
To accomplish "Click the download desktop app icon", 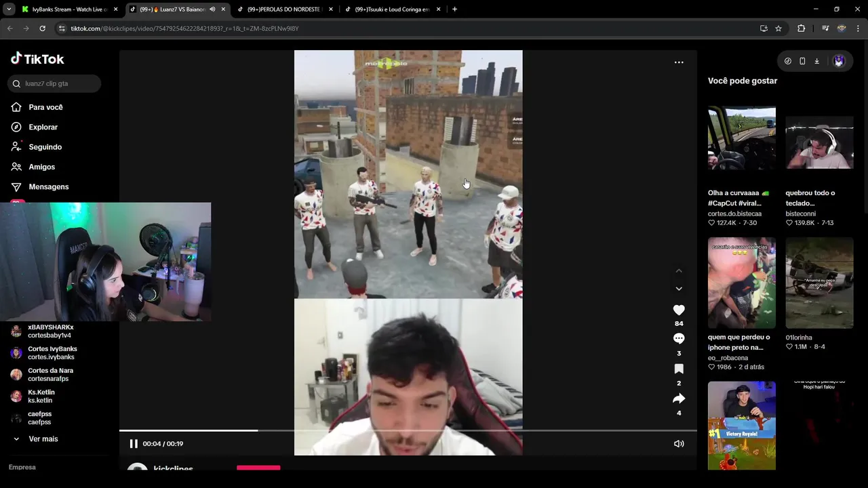I will point(816,61).
